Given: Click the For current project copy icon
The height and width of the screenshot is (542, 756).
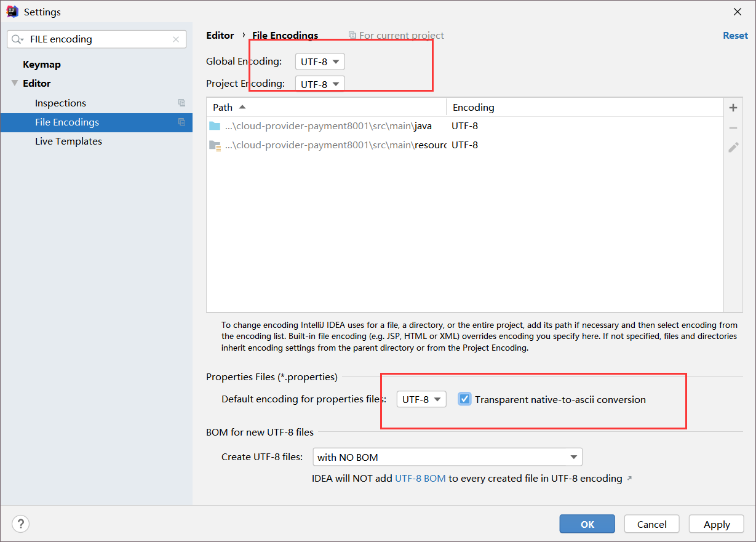Looking at the screenshot, I should tap(352, 36).
